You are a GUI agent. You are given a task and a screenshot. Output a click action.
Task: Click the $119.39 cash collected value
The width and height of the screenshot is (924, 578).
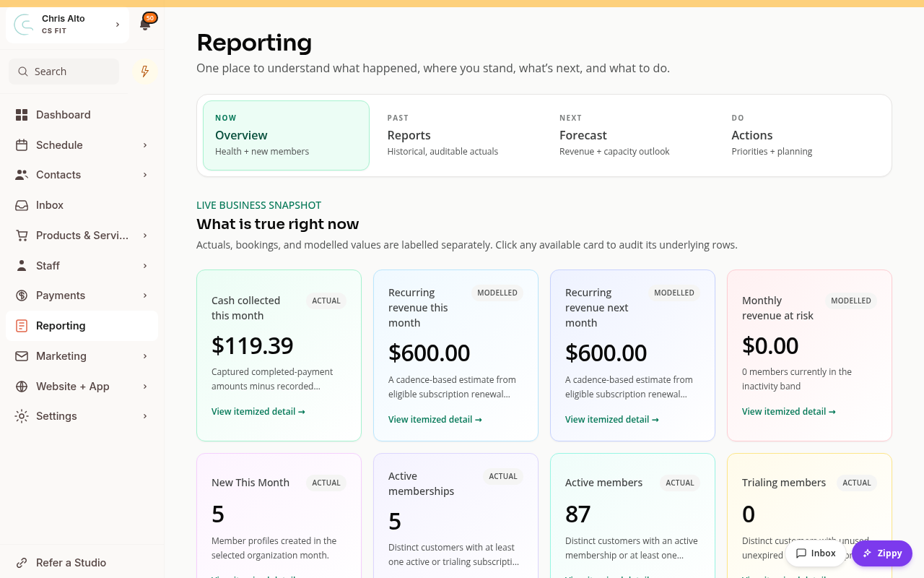tap(253, 345)
